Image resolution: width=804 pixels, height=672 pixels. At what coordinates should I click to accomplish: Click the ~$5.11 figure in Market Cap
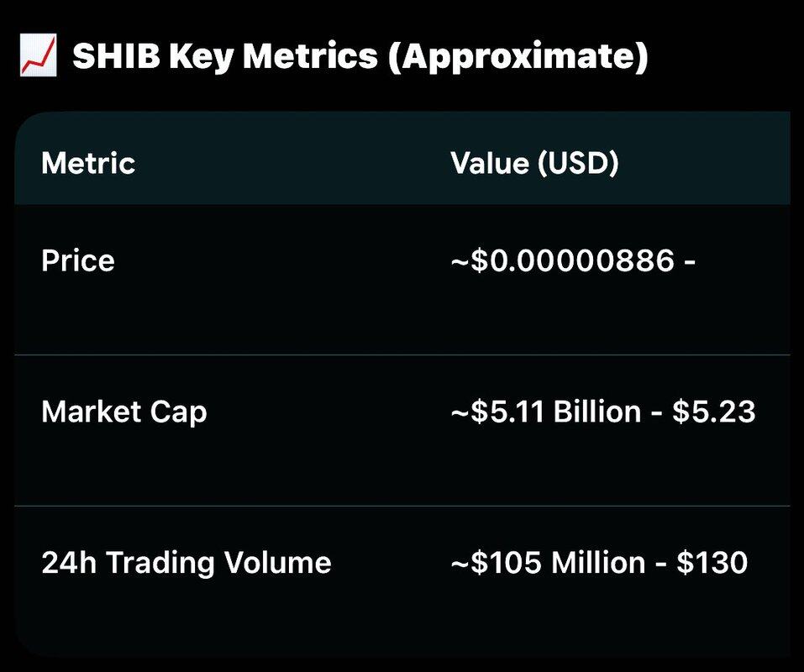(x=498, y=412)
